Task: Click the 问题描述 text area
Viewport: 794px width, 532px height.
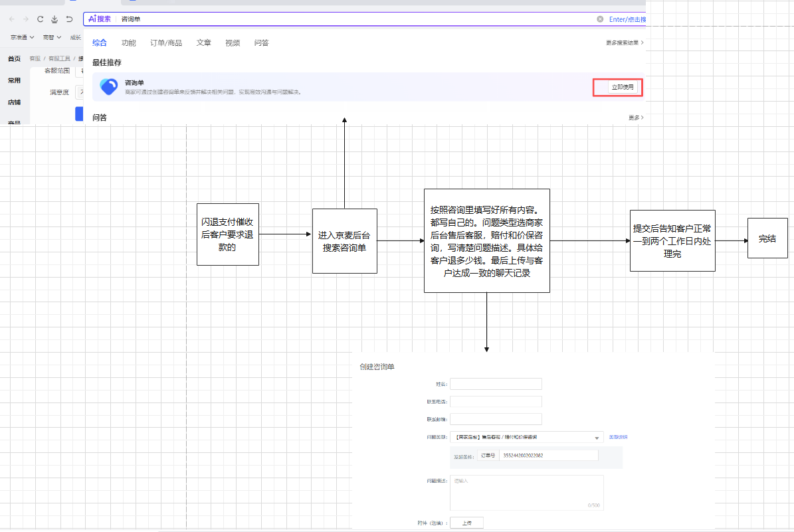Action: point(527,493)
